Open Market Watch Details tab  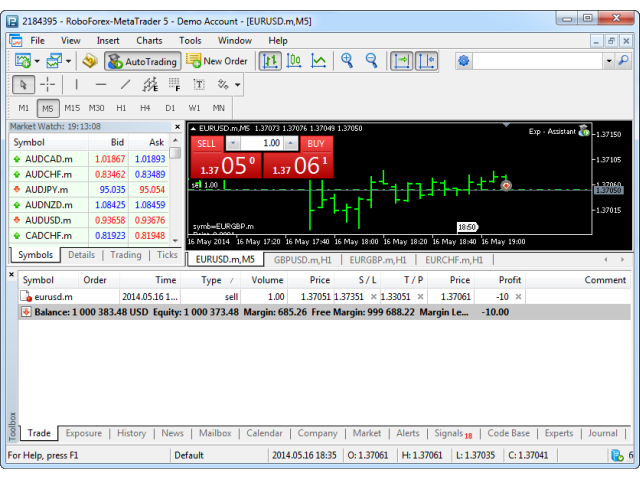pos(81,255)
